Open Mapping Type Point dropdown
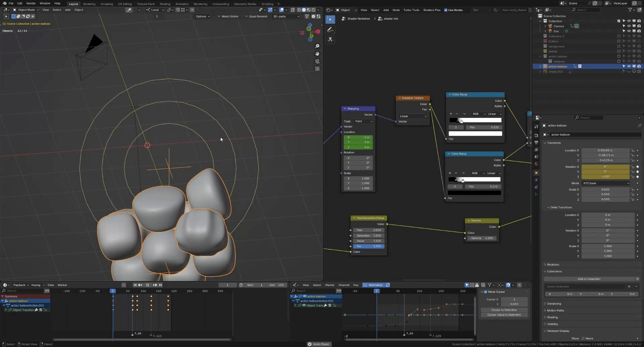644x347 pixels. [364, 121]
